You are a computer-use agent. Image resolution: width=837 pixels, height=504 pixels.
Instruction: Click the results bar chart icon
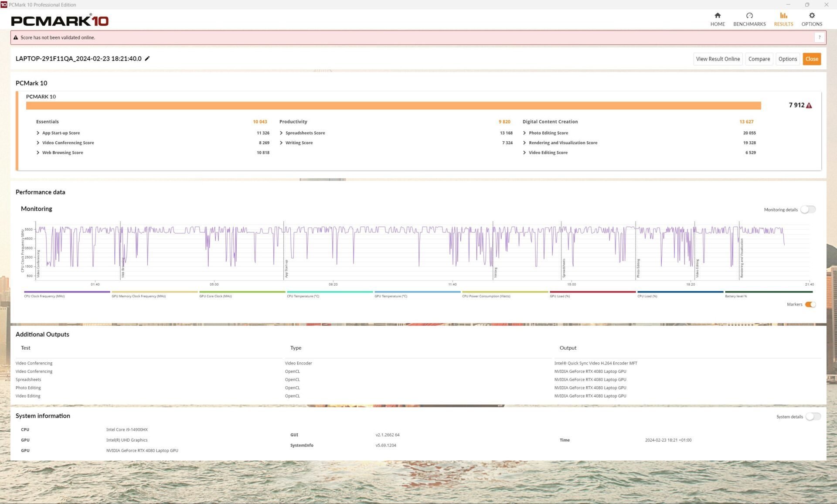coord(783,15)
